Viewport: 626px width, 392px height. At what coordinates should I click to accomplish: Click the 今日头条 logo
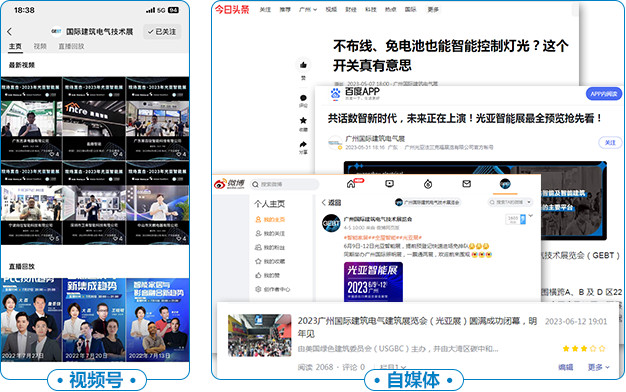232,9
